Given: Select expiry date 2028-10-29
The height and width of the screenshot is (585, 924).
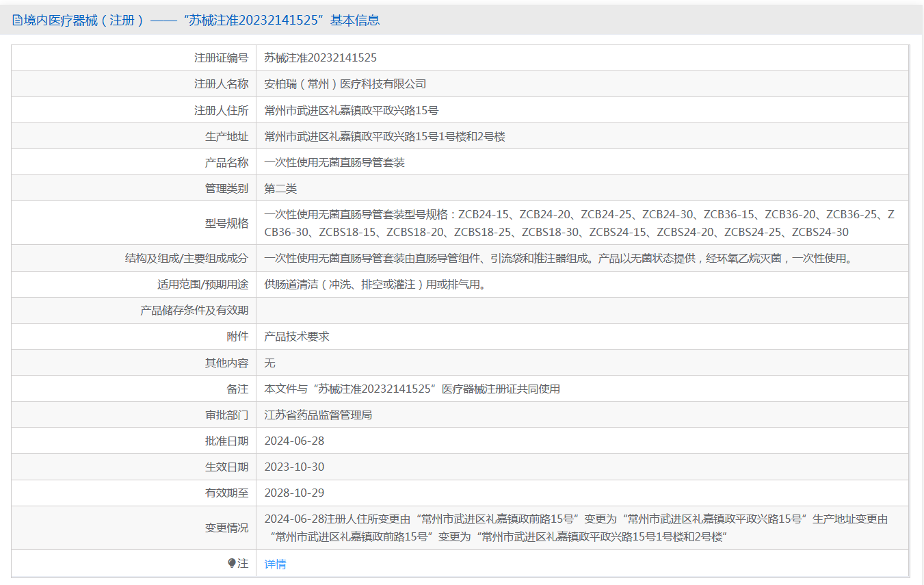Looking at the screenshot, I should click(294, 493).
